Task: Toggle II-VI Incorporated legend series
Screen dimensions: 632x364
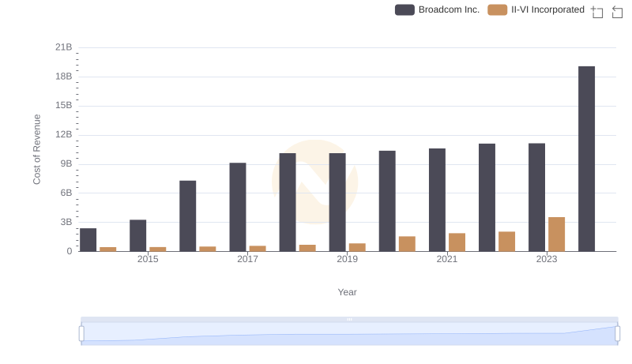Action: click(x=536, y=9)
